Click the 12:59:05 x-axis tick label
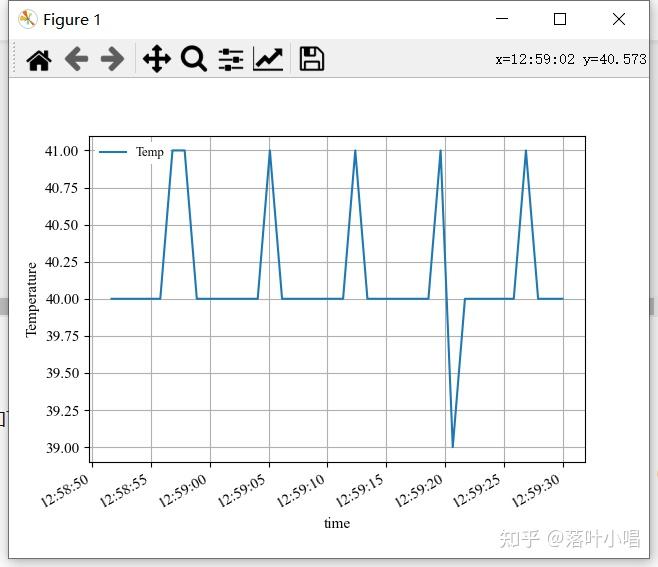The height and width of the screenshot is (567, 658). [x=242, y=491]
